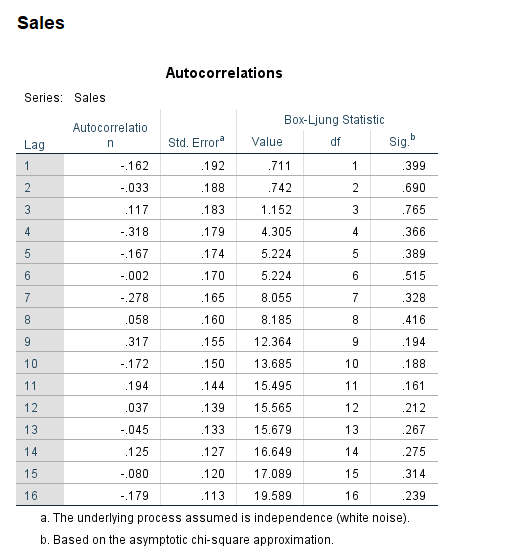The width and height of the screenshot is (522, 553).
Task: Click the Value column header
Action: pos(267,142)
